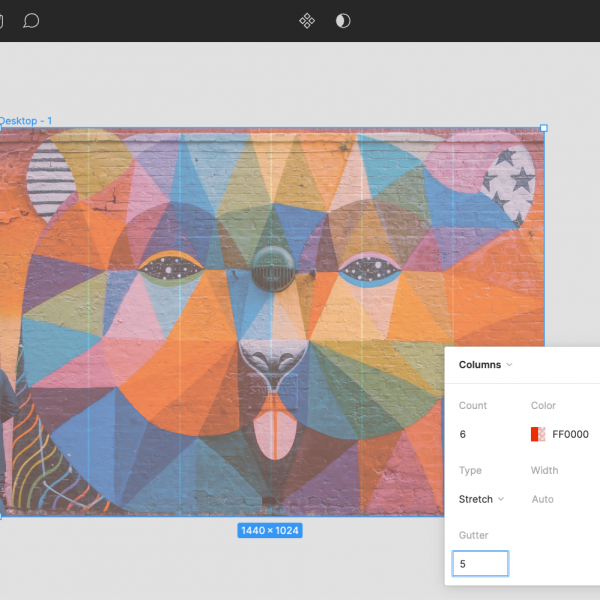The width and height of the screenshot is (600, 600).
Task: Click the cut-off tool icon left of Comment
Action: pos(2,20)
